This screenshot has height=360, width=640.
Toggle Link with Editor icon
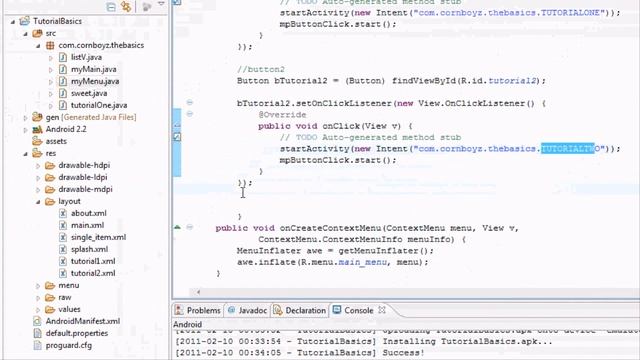(x=126, y=7)
